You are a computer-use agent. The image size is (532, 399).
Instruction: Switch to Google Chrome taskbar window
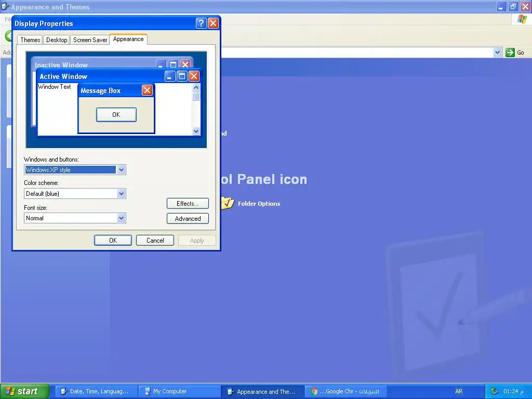[346, 391]
